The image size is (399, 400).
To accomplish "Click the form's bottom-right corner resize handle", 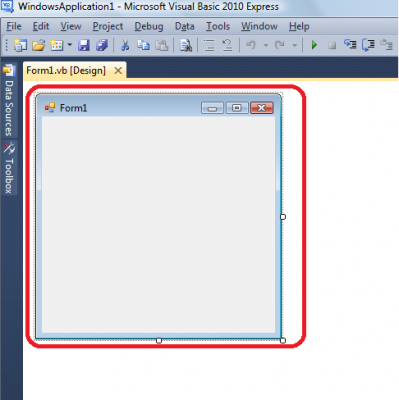I will [283, 340].
